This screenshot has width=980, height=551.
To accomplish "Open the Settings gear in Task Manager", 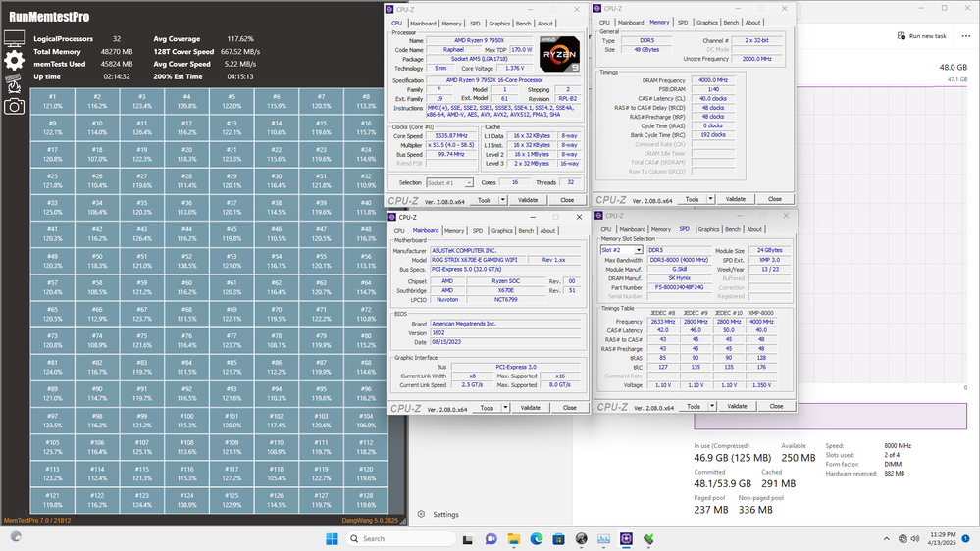I will (421, 514).
